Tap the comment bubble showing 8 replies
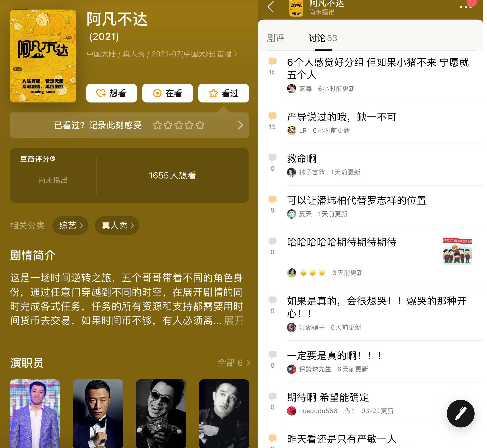 [272, 199]
